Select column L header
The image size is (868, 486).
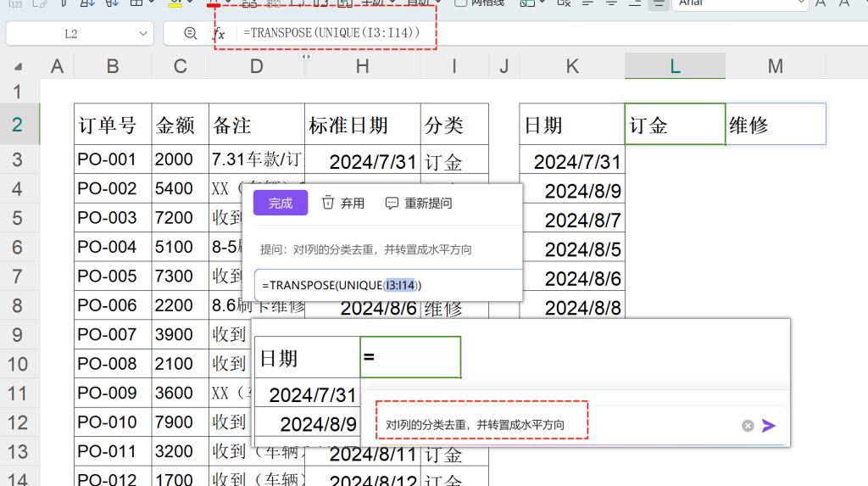click(x=675, y=66)
